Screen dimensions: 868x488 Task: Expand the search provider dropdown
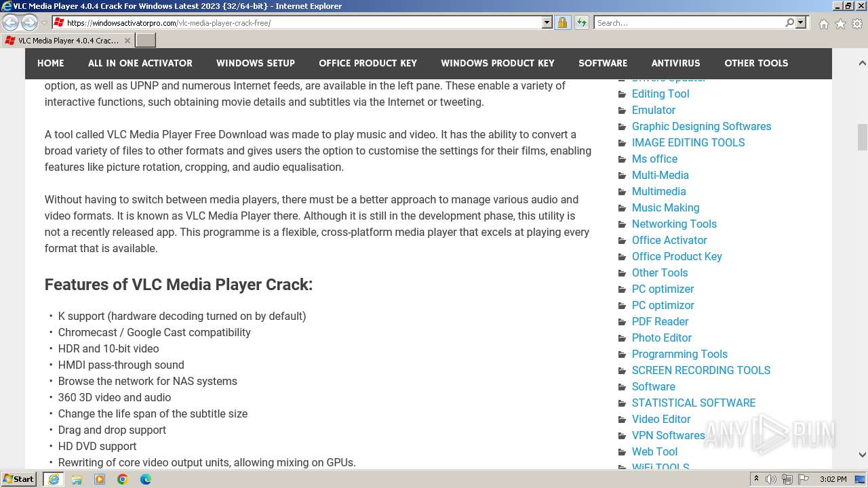[x=801, y=23]
